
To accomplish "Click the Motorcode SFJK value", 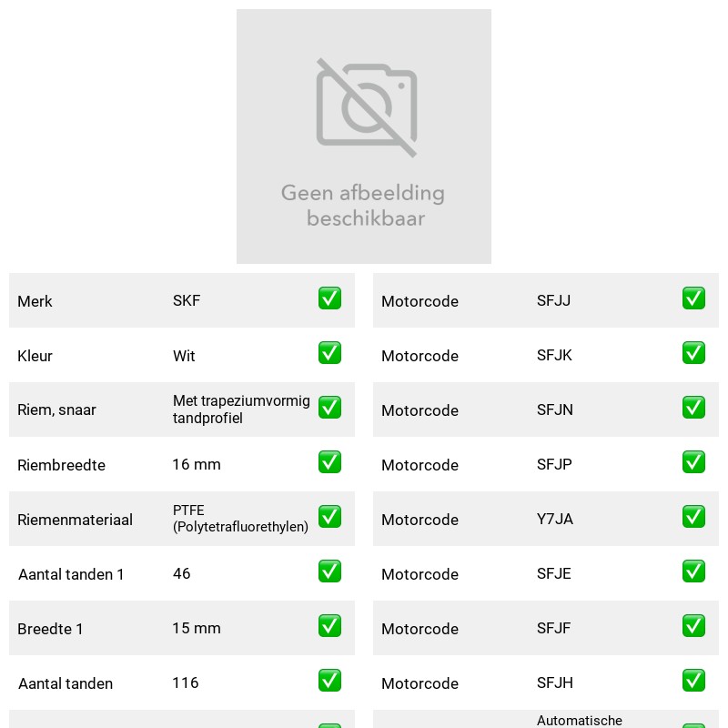I will coord(554,355).
